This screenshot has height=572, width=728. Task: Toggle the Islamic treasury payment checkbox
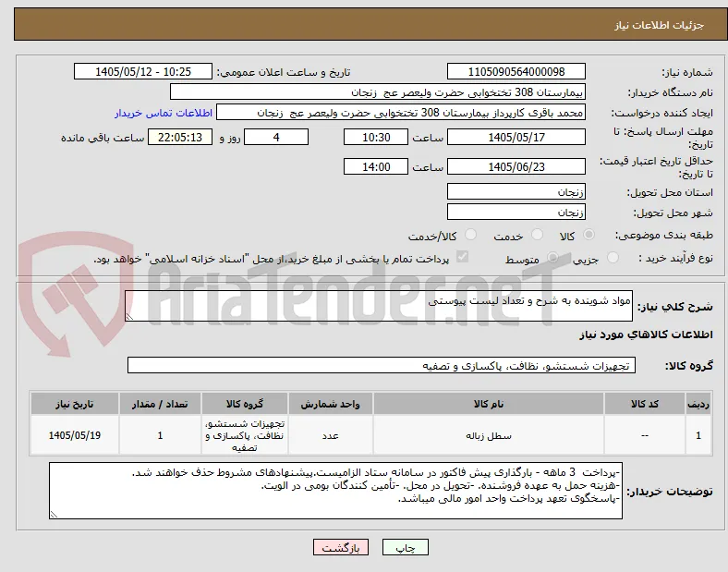coord(463,257)
